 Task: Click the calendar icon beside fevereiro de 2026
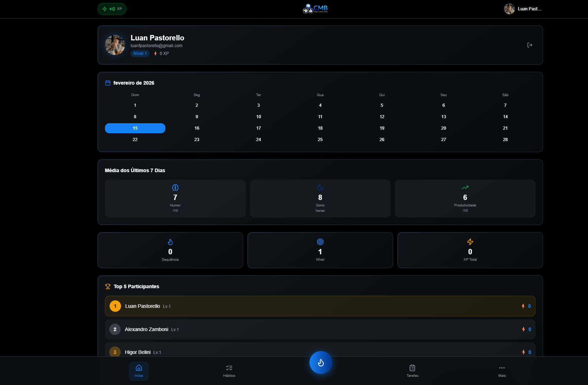108,83
